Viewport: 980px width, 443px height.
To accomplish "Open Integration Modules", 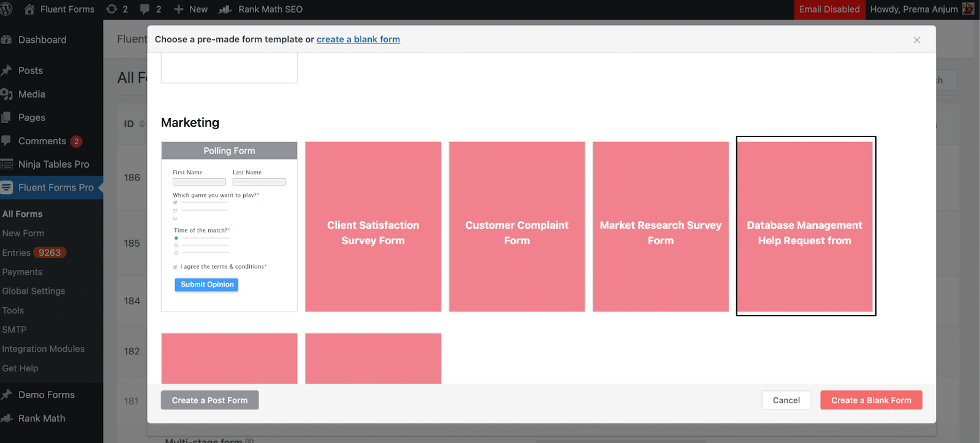I will [x=43, y=349].
